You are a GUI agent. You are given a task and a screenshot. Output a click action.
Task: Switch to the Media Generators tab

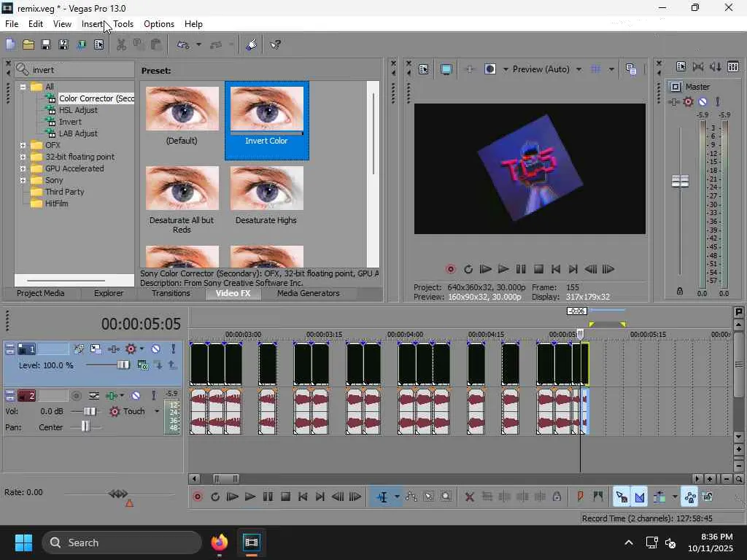pos(309,293)
